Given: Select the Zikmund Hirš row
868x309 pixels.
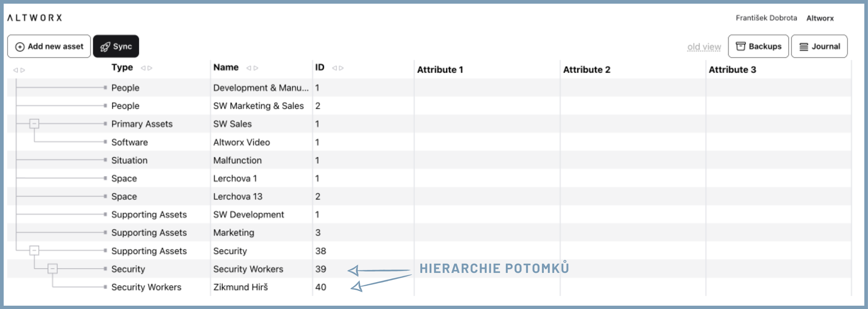Looking at the screenshot, I should (240, 287).
